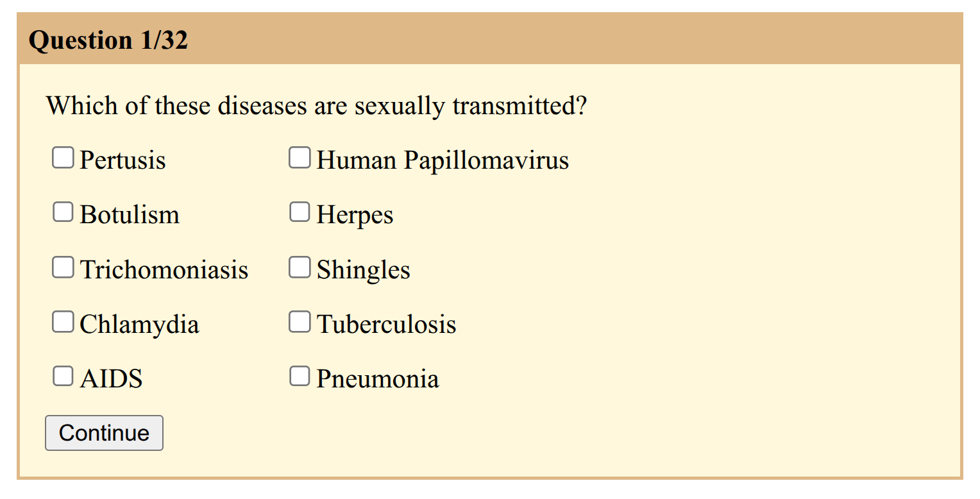Click the "Pneumonia" label text
This screenshot has width=980, height=499.
(x=378, y=379)
